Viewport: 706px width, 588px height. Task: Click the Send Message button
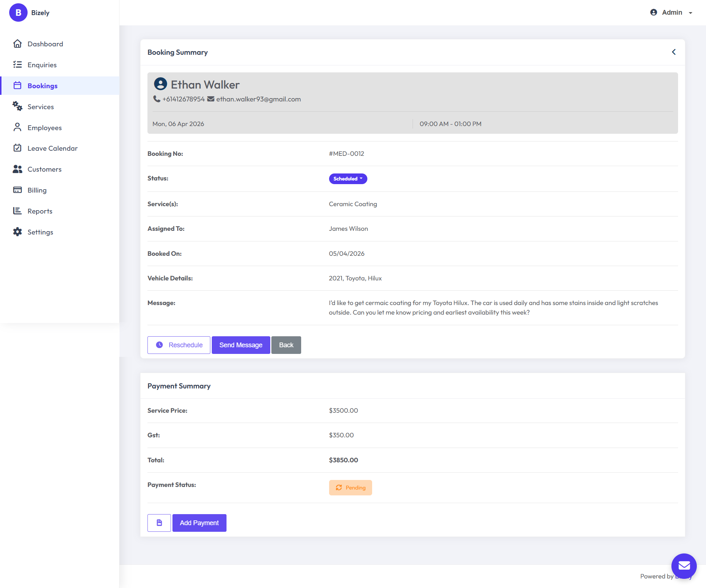(x=241, y=345)
